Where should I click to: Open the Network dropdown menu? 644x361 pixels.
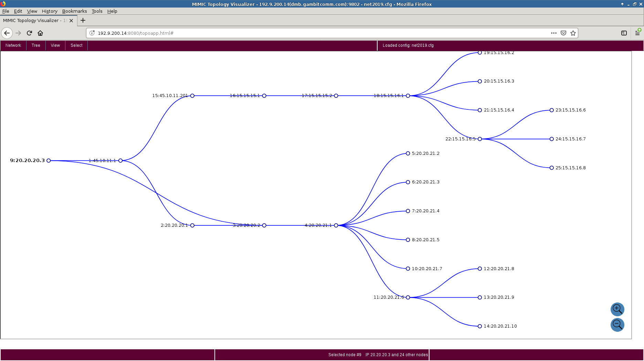(13, 45)
